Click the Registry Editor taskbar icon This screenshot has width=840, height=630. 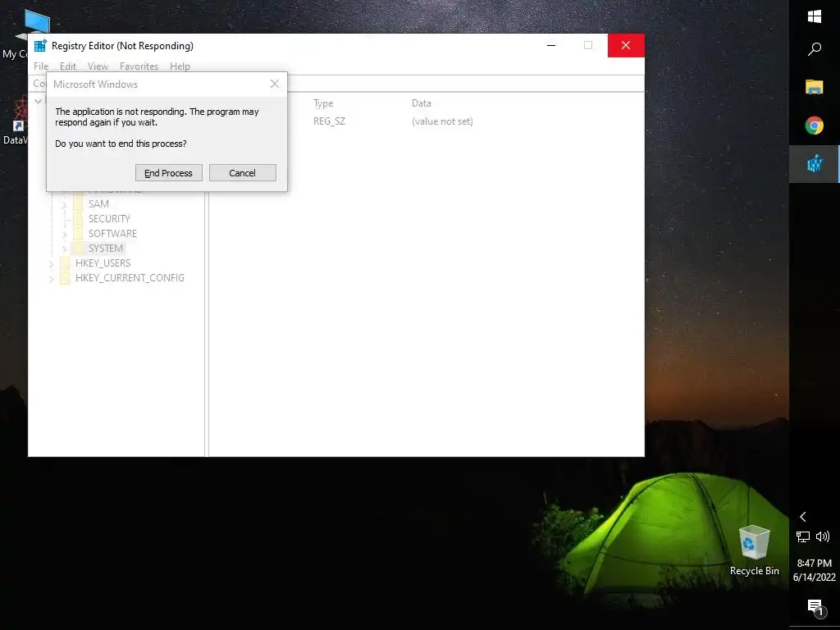[815, 163]
